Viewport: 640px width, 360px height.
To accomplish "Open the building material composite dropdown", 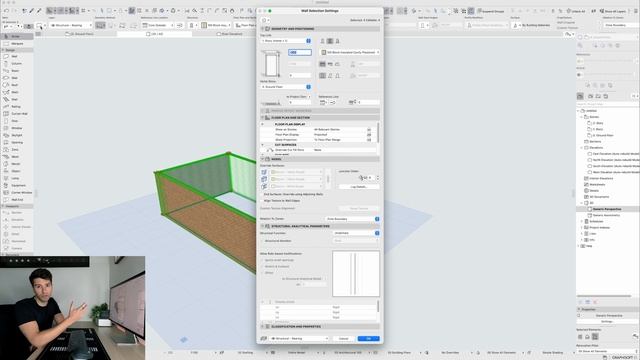I will pyautogui.click(x=350, y=52).
